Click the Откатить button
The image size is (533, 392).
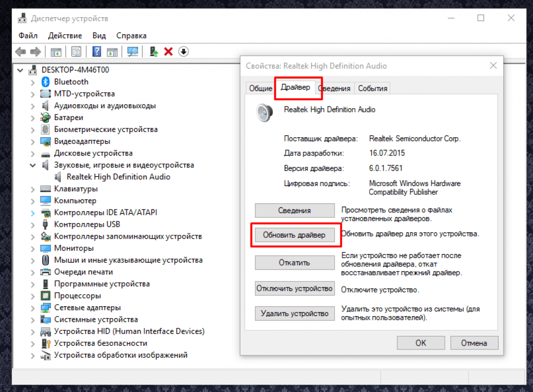point(295,263)
